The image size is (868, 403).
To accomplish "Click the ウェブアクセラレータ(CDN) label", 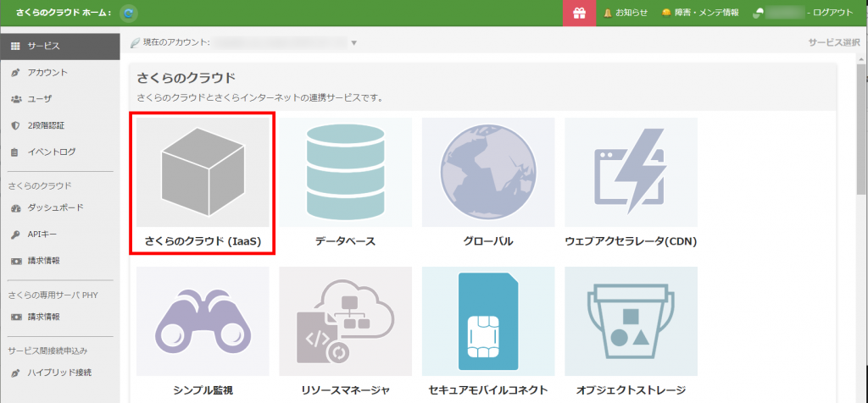I will click(x=631, y=241).
